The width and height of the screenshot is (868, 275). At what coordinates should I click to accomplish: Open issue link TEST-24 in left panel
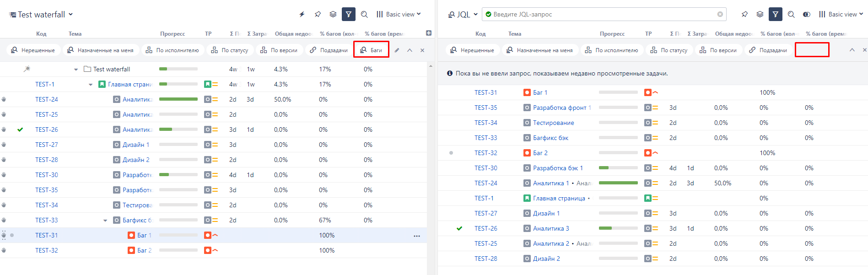tap(47, 99)
